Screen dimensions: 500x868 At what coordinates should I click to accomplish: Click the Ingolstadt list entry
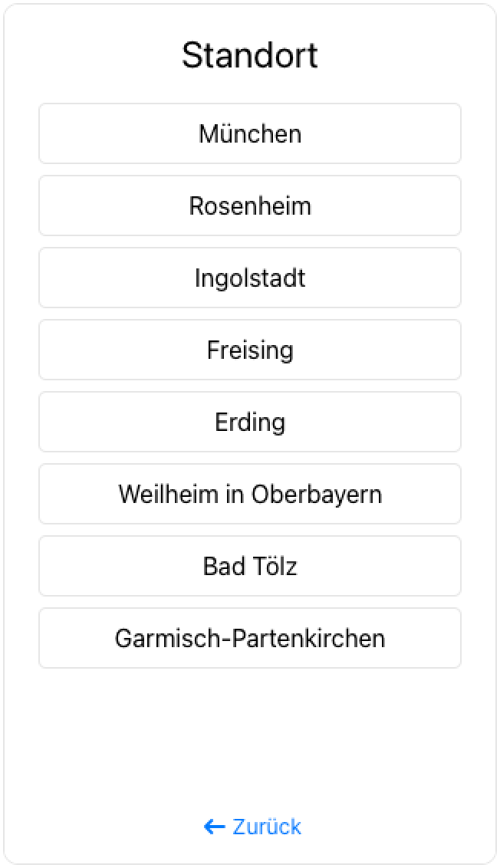coord(250,278)
